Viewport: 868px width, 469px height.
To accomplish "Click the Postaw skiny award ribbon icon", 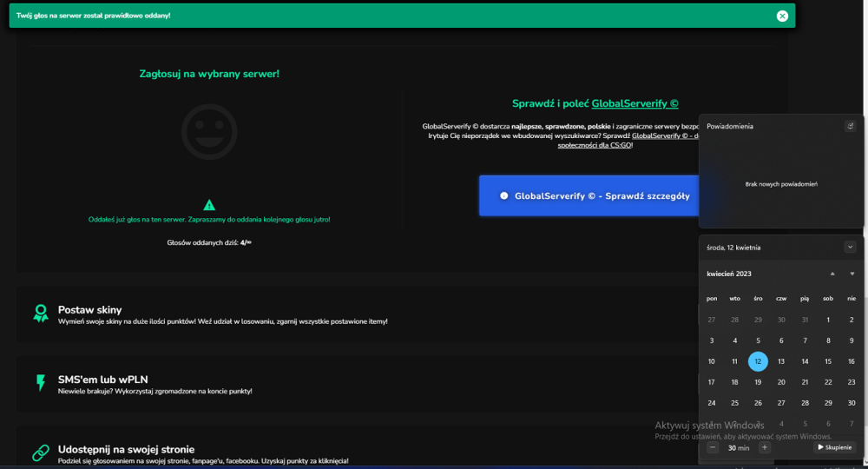I will click(41, 314).
